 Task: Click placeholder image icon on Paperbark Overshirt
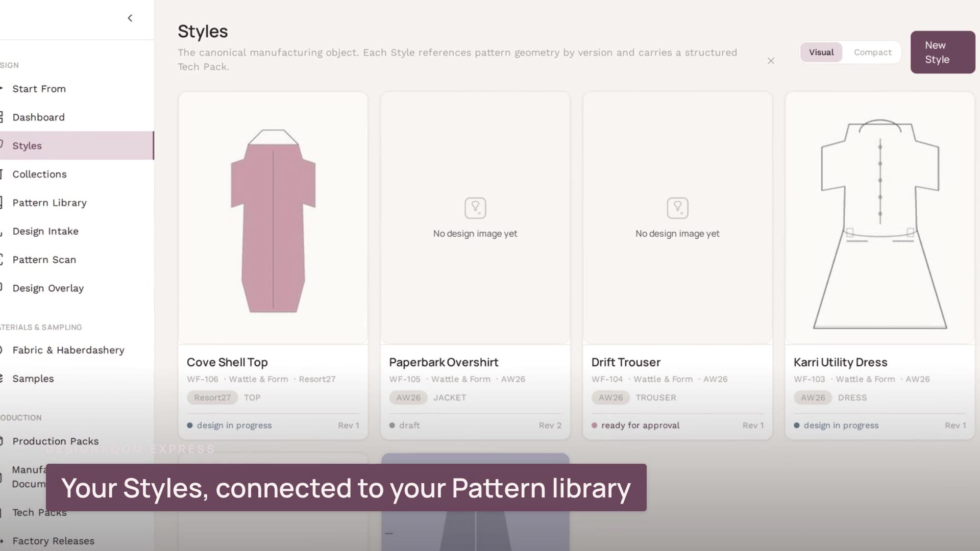tap(475, 208)
